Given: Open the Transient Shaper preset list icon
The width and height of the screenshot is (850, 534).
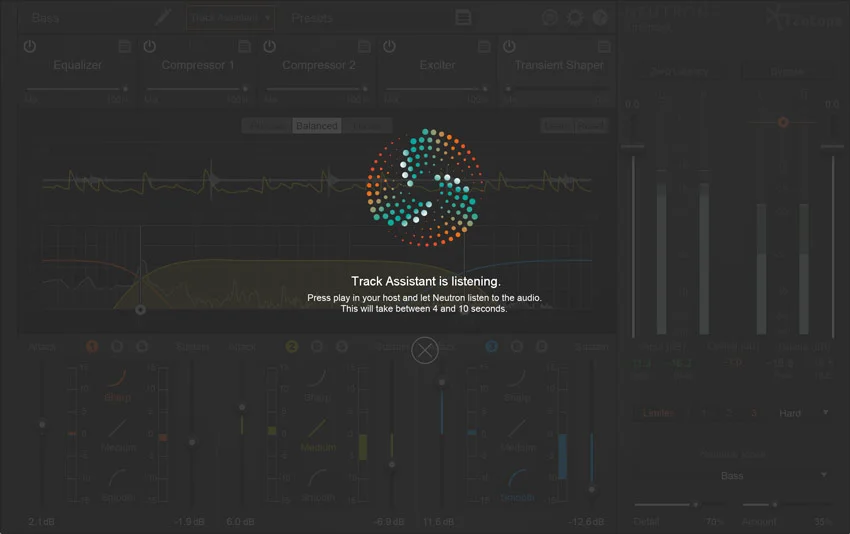Looking at the screenshot, I should (604, 47).
